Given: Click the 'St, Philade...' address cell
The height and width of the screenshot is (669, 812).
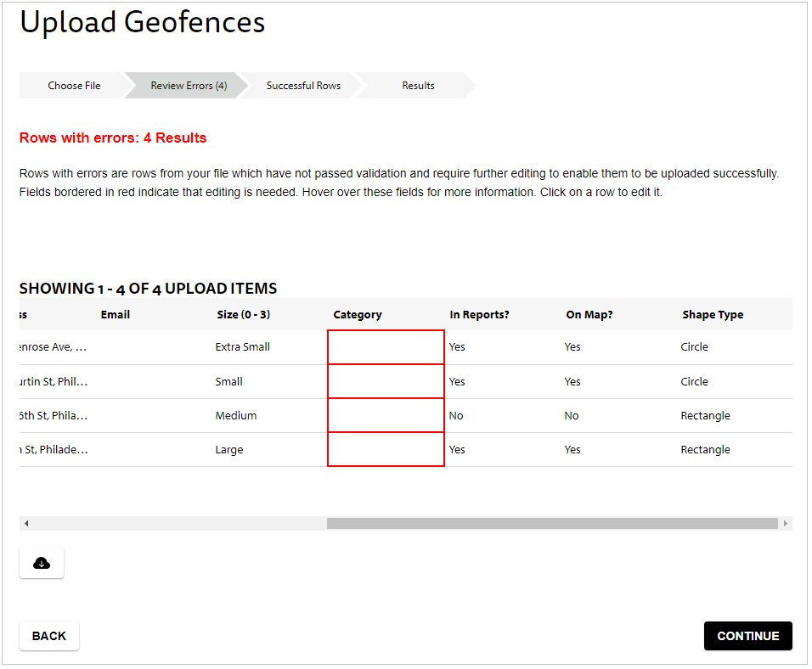Looking at the screenshot, I should click(x=54, y=449).
